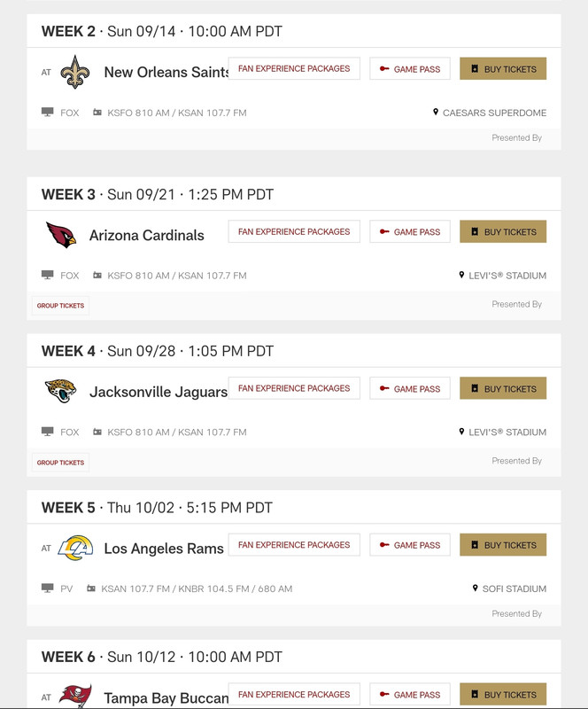Buy tickets for the Buccaneers game
The image size is (588, 709).
click(x=503, y=695)
